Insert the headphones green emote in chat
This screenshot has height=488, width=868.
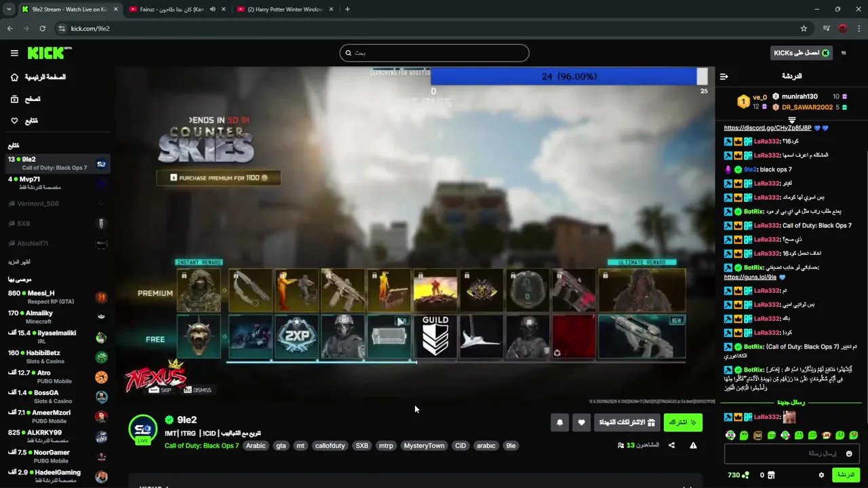(x=730, y=435)
